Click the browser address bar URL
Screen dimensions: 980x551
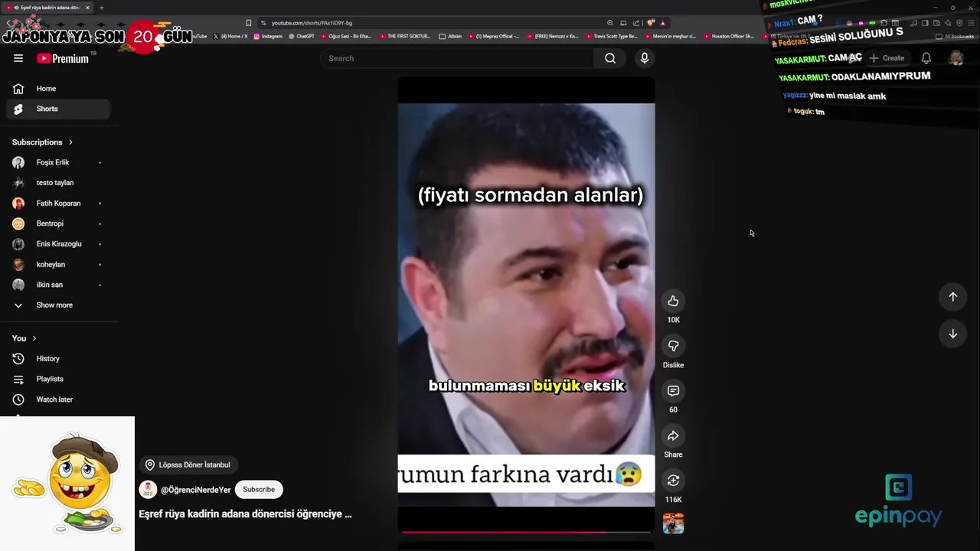pyautogui.click(x=312, y=23)
